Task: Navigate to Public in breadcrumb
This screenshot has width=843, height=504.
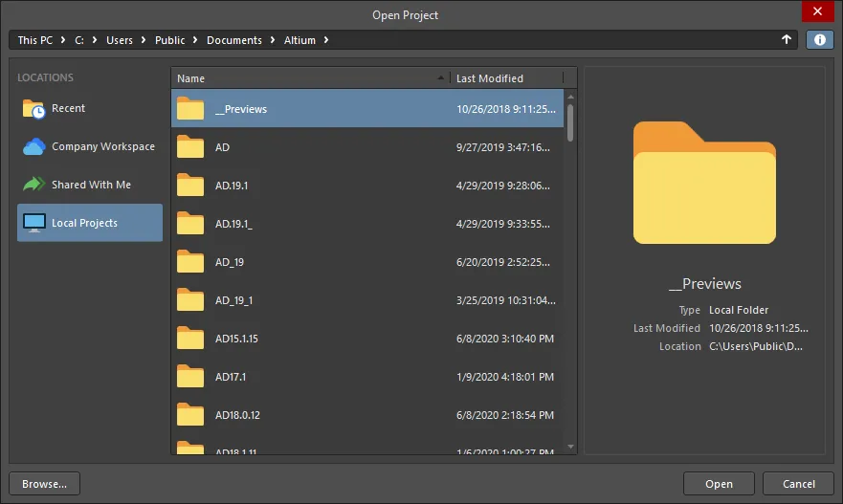Action: point(170,40)
